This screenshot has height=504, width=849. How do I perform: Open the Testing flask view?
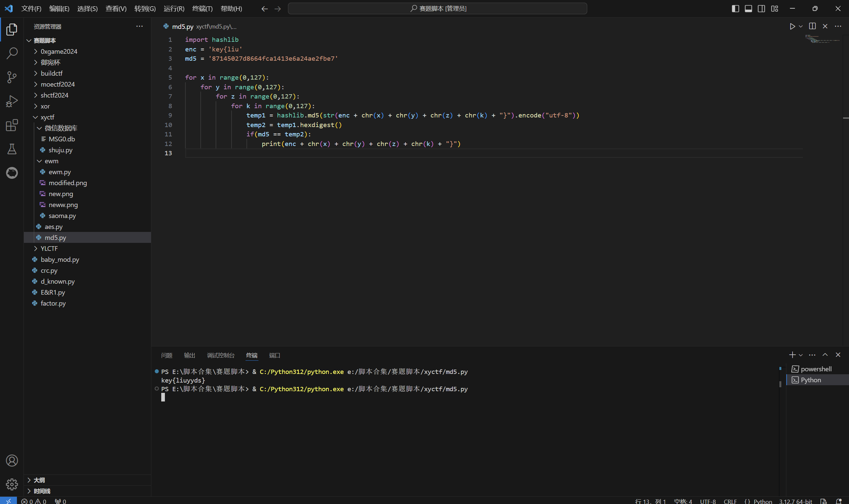coord(12,149)
